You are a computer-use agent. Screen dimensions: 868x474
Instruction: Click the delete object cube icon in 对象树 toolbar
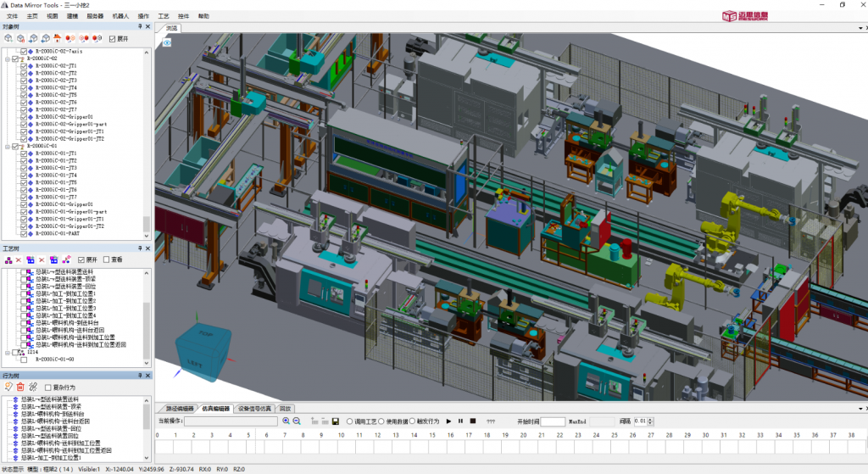[20, 38]
